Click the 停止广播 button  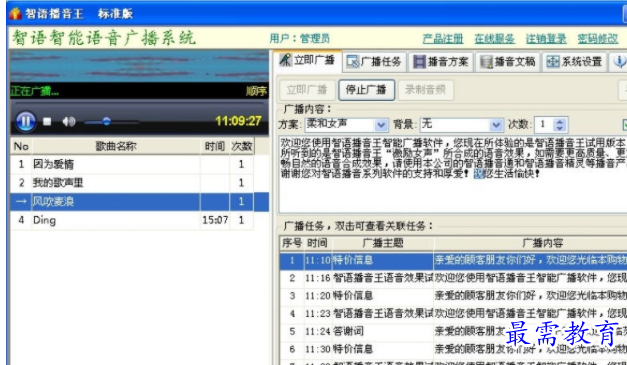(x=366, y=90)
